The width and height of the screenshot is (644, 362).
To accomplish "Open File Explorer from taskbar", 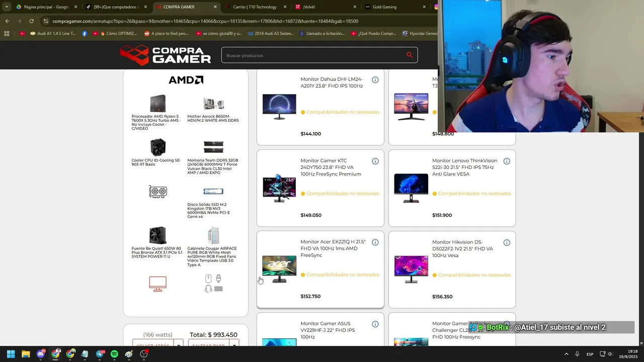I will (x=26, y=354).
